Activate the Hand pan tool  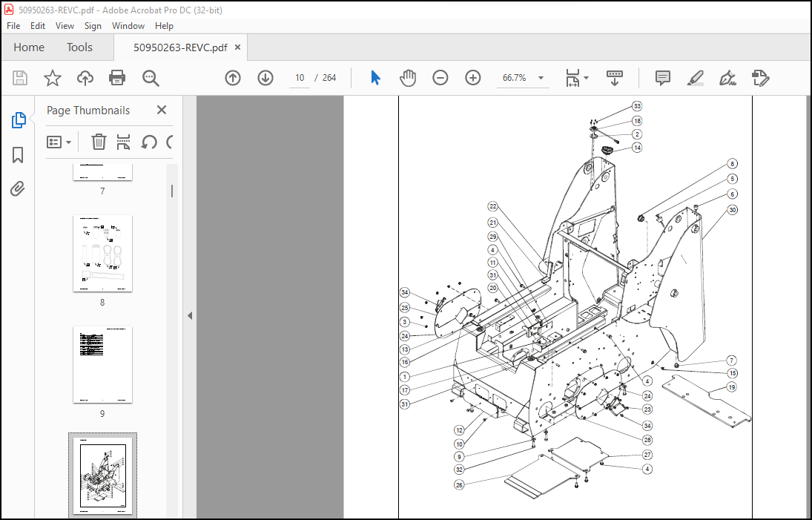[408, 78]
